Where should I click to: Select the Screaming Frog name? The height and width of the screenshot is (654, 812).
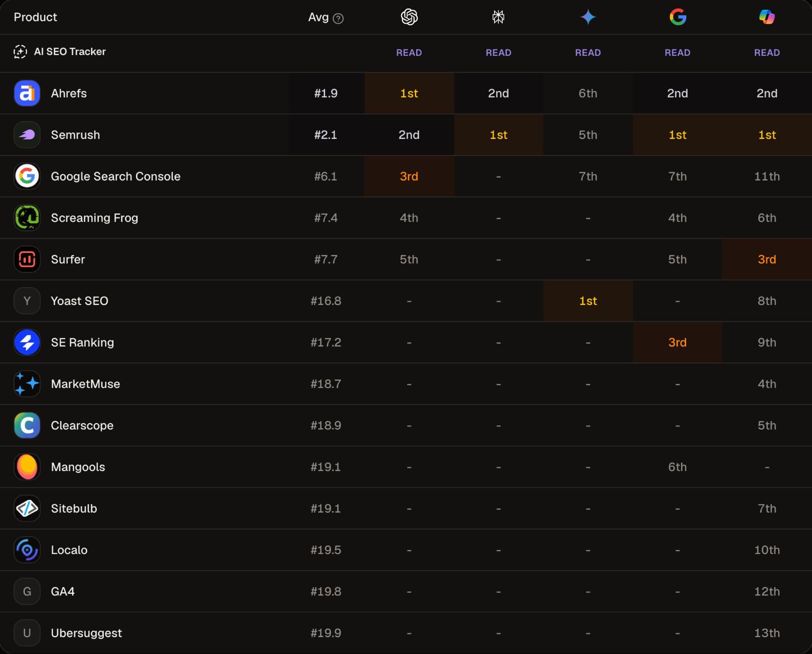tap(94, 217)
